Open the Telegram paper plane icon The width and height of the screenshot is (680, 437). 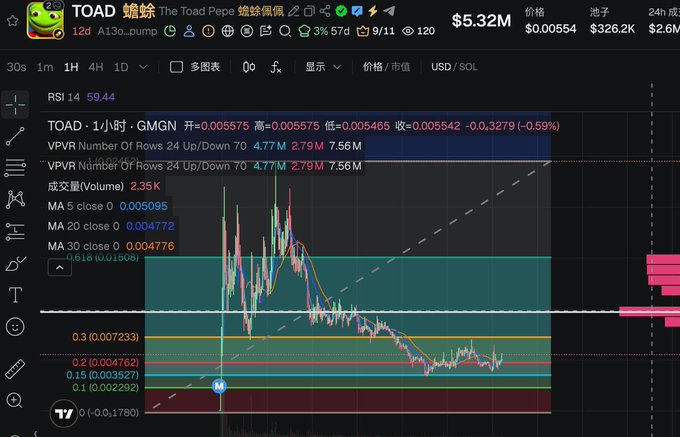(x=389, y=11)
